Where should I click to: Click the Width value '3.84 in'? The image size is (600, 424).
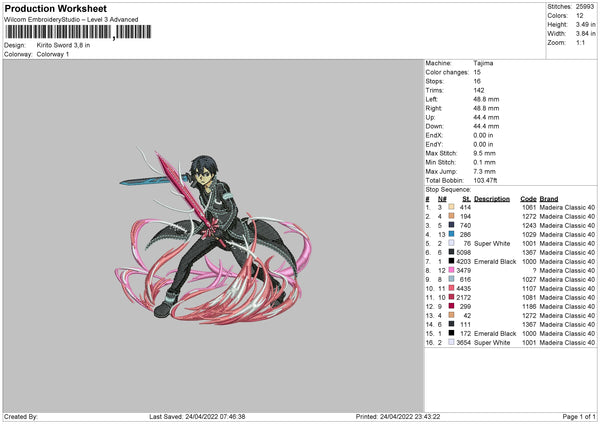pos(585,34)
